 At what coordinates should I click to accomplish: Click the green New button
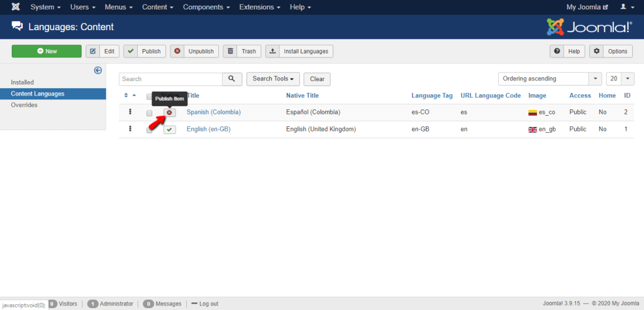pyautogui.click(x=47, y=52)
